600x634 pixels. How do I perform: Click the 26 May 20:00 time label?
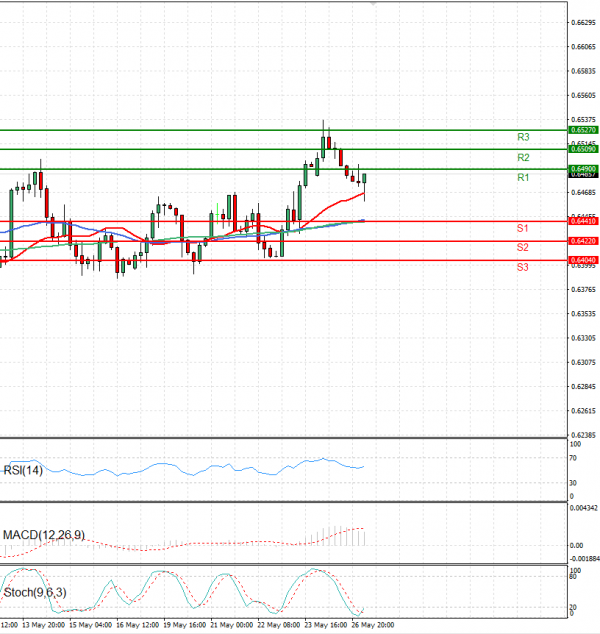pos(373,625)
